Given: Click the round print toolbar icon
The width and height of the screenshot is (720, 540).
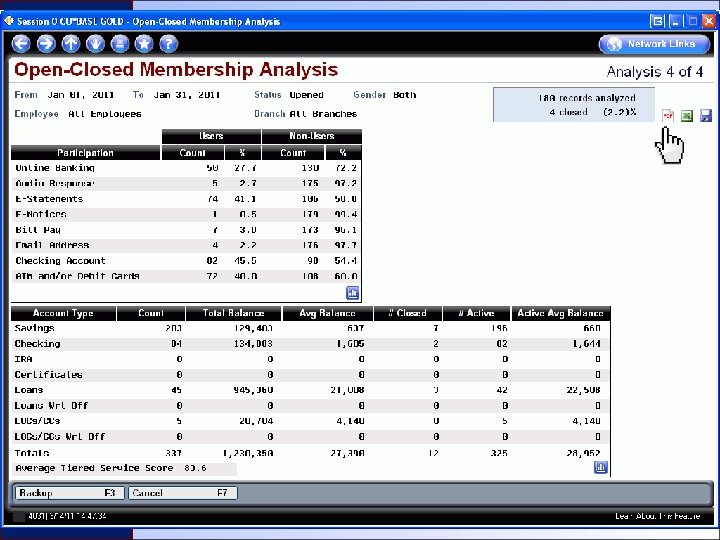Looking at the screenshot, I should (x=120, y=44).
